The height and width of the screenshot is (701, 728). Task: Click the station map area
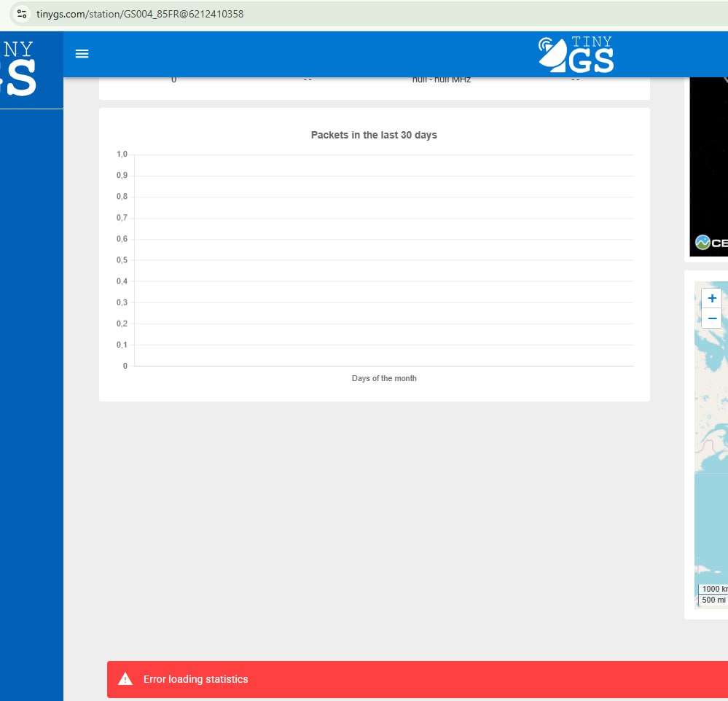(x=711, y=445)
